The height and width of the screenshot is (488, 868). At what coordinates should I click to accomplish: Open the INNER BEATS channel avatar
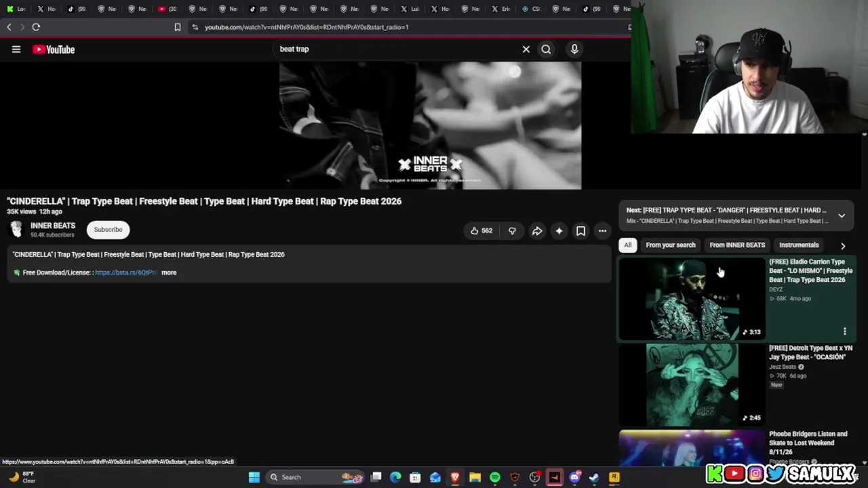16,230
